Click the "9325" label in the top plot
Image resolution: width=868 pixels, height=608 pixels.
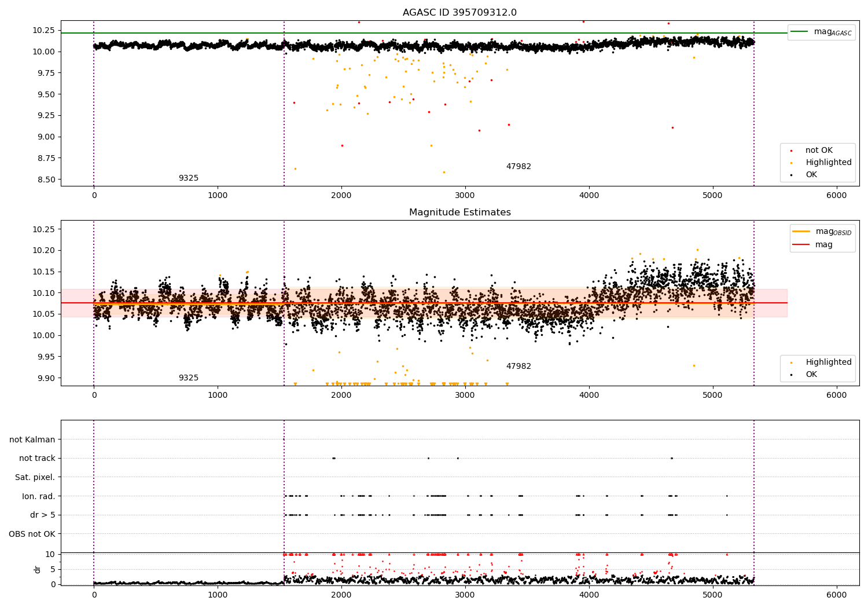189,178
